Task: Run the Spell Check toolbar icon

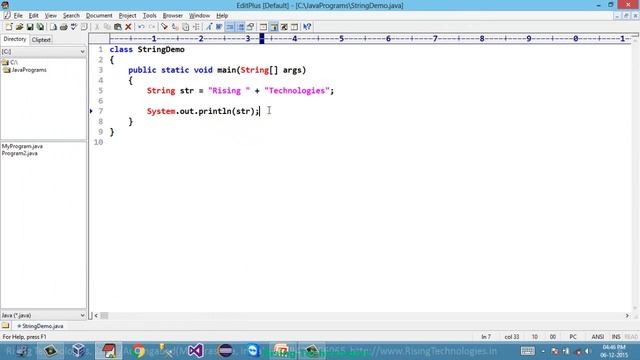Action: coord(74,27)
